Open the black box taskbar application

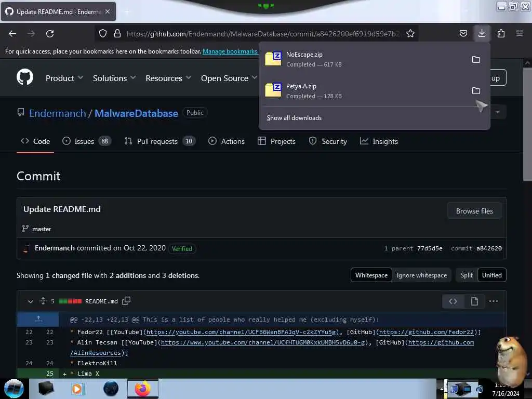tap(46, 389)
